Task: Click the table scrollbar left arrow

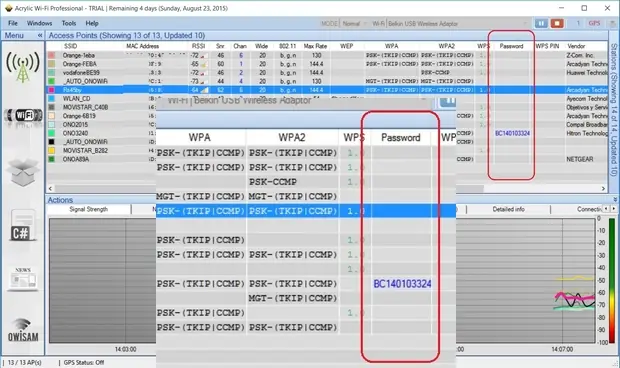Action: click(50, 189)
